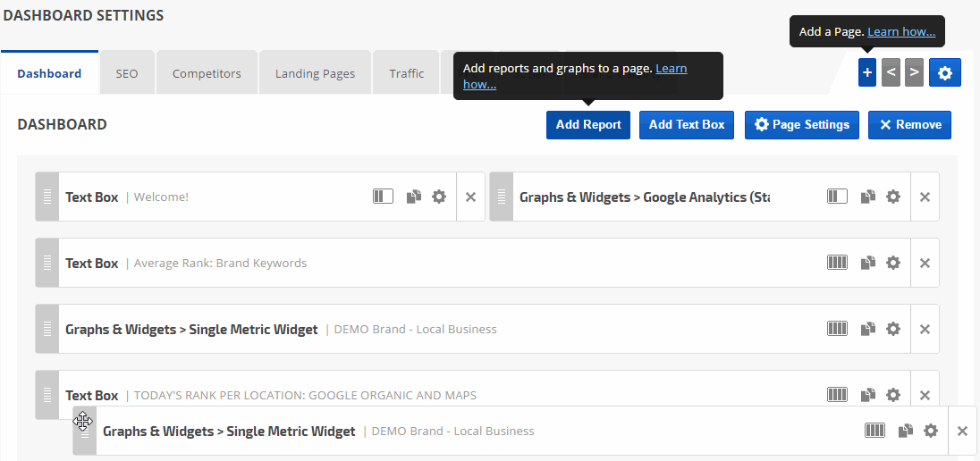Image resolution: width=980 pixels, height=461 pixels.
Task: Follow the Learn how link in Add a Page tooltip
Action: point(901,32)
